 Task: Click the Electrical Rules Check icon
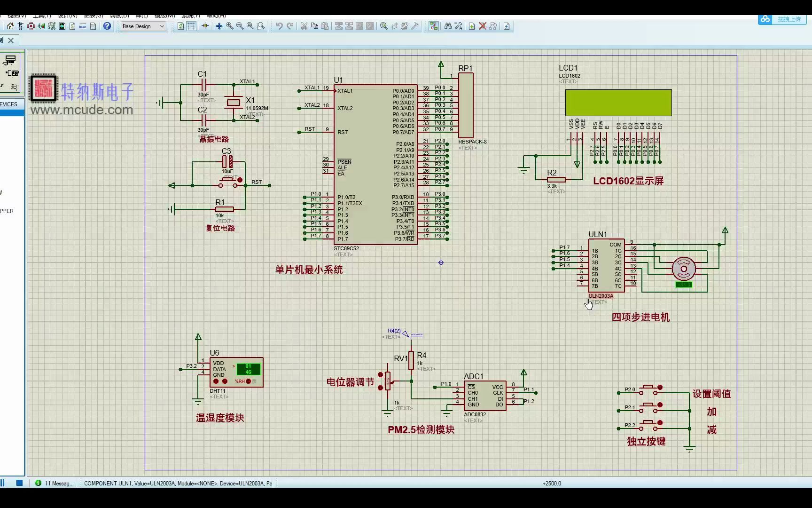tap(507, 26)
